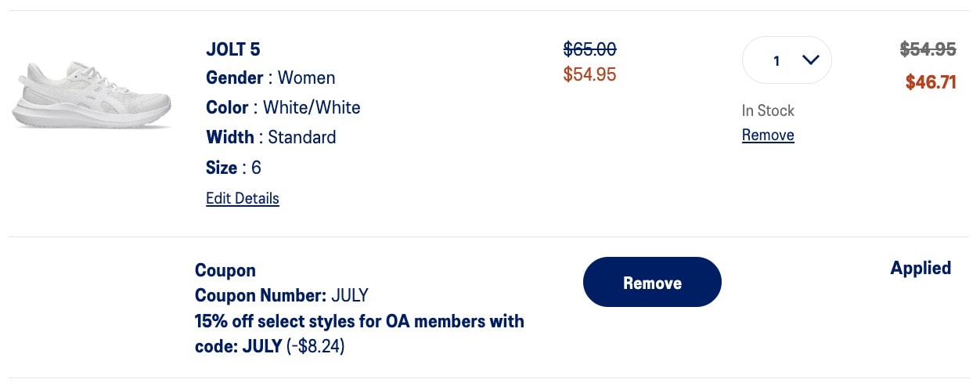Click the In Stock availability label

coord(768,110)
